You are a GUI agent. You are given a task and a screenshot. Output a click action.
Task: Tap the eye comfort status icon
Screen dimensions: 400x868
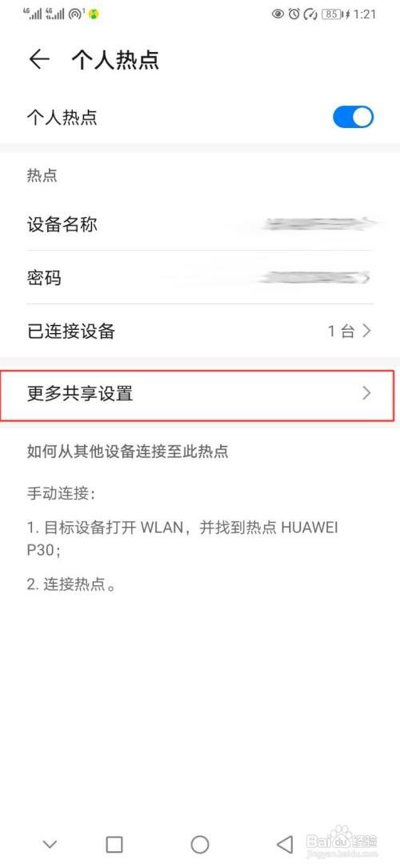pyautogui.click(x=278, y=14)
